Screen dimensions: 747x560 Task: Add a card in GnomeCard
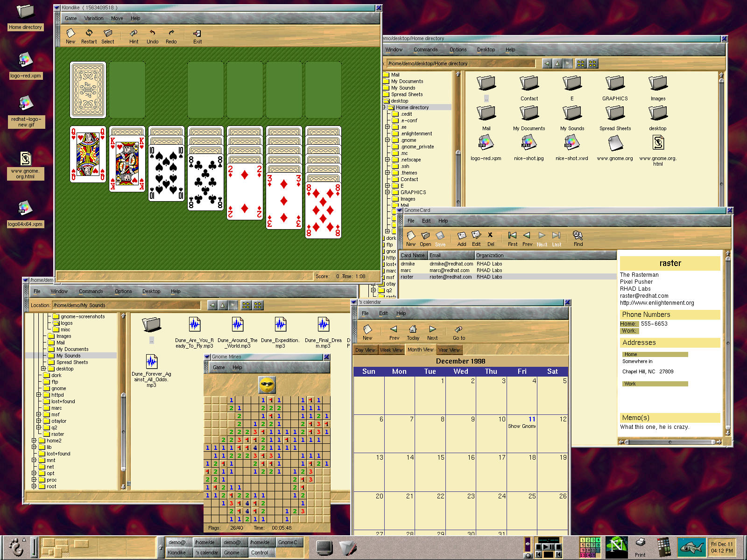tap(462, 238)
